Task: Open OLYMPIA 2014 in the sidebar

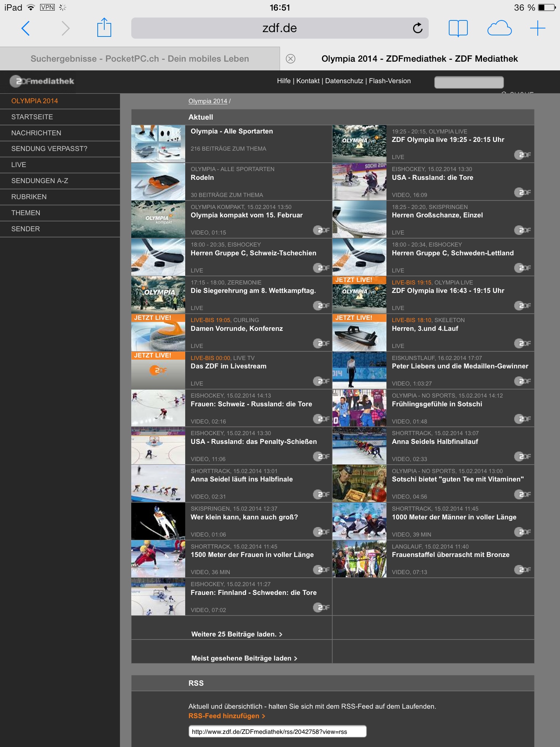Action: (x=60, y=101)
